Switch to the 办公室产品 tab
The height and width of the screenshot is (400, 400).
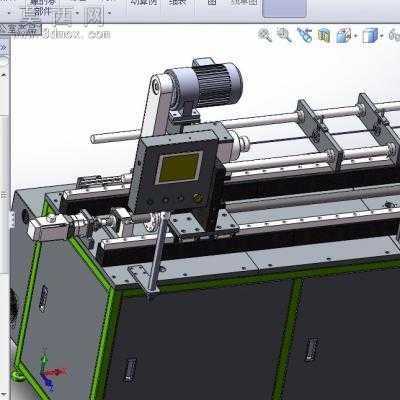pos(21,30)
